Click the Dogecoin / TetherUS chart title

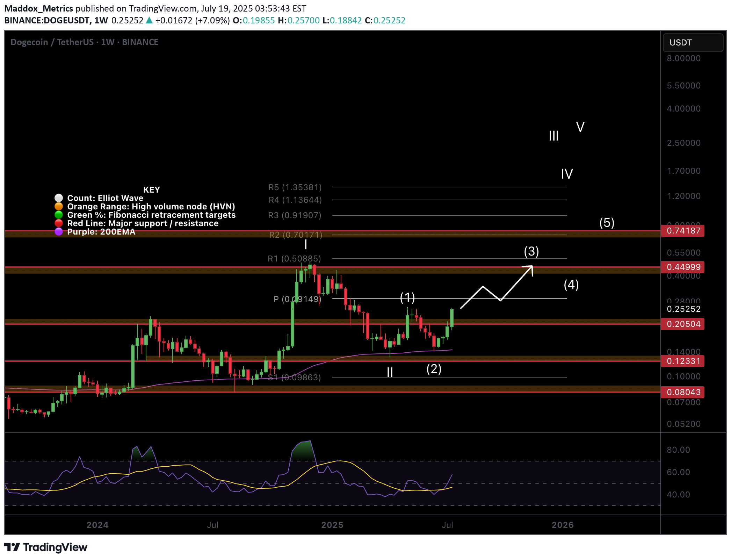tap(84, 42)
